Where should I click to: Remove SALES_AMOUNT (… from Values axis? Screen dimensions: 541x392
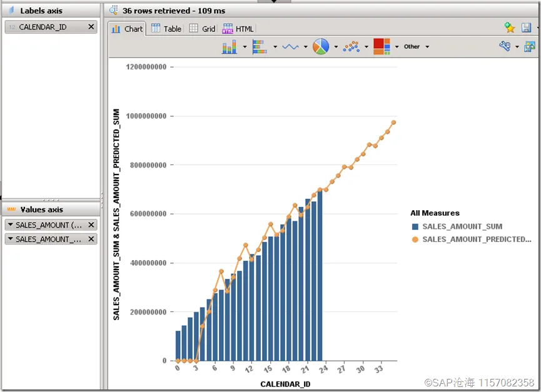91,225
